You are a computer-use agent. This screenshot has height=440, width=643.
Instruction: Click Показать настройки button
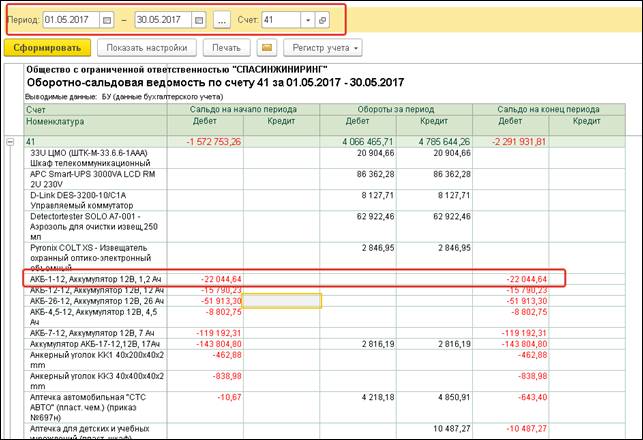(148, 47)
